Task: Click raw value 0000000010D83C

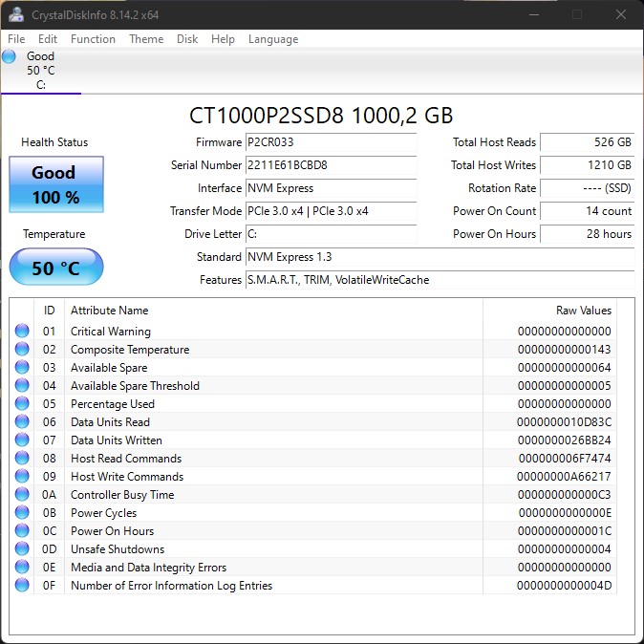Action: pos(564,422)
